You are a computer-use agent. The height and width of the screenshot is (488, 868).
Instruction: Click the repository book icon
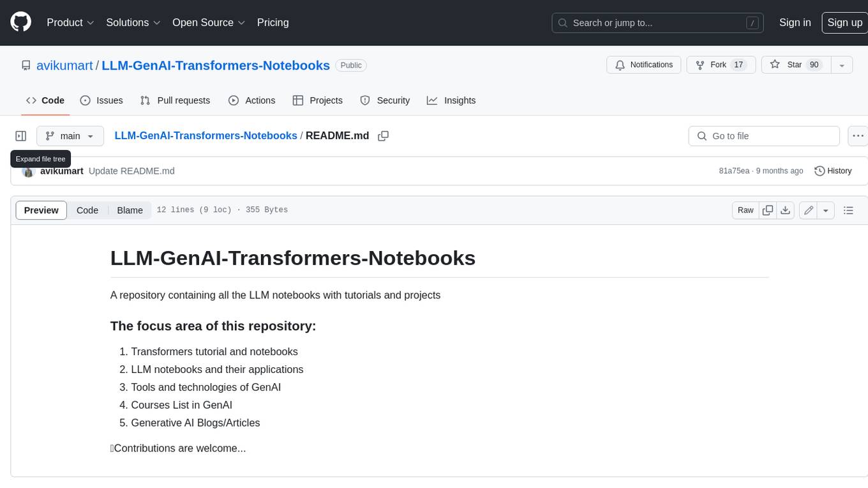click(x=26, y=65)
